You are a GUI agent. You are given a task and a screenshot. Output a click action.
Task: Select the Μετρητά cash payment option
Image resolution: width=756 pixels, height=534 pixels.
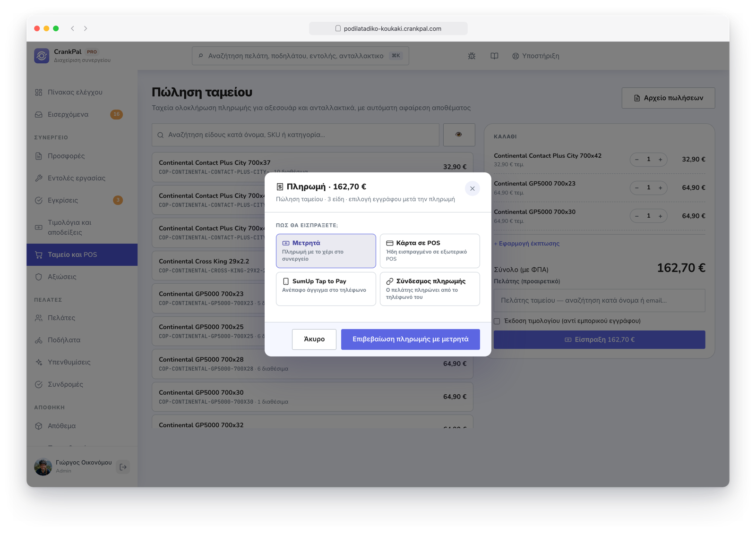pyautogui.click(x=326, y=251)
